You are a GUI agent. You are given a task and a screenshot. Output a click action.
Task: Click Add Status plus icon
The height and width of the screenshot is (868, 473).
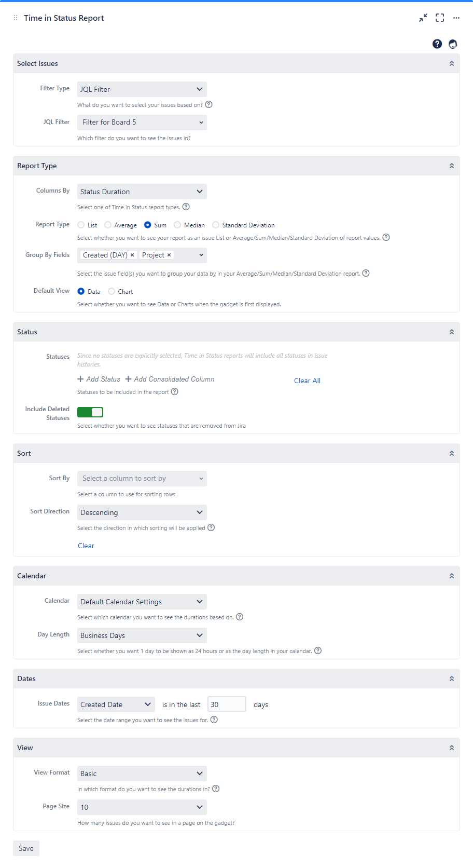click(80, 379)
